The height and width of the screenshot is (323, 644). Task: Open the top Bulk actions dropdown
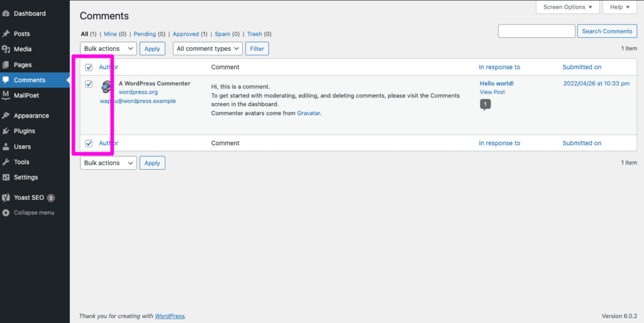click(108, 48)
